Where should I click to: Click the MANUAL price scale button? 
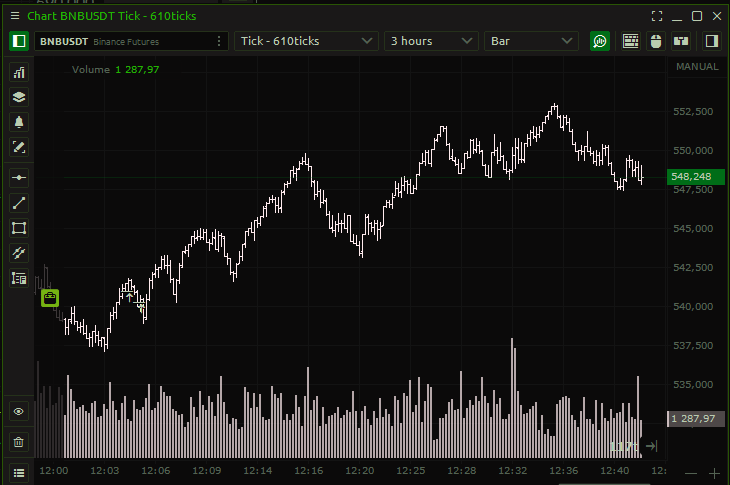[x=697, y=67]
